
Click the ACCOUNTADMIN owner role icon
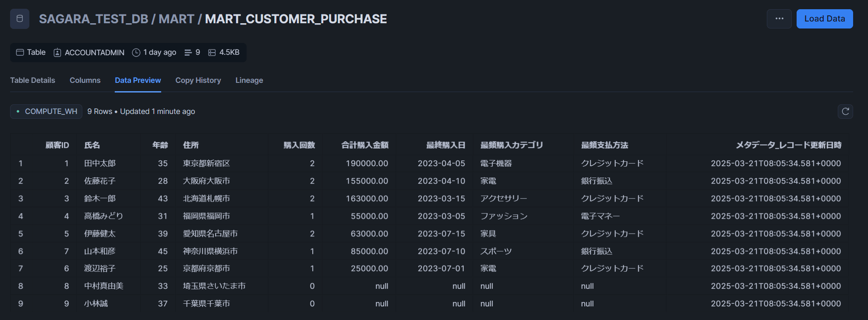57,53
